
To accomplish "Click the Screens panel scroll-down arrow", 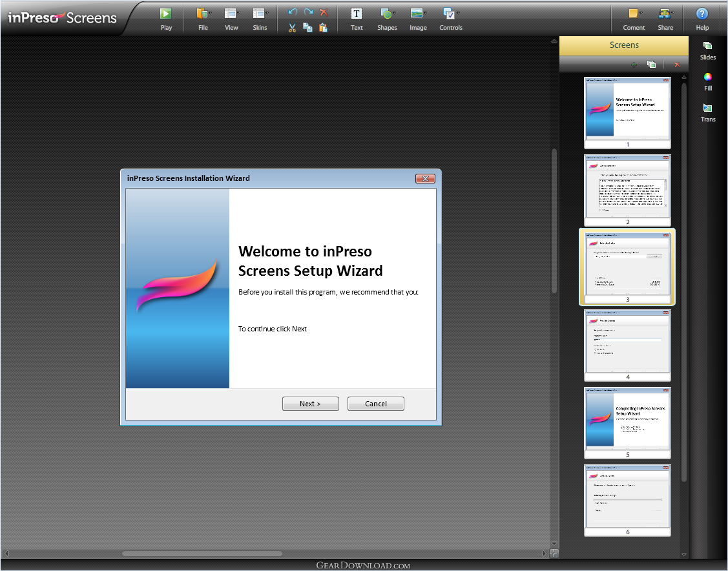I will click(683, 554).
